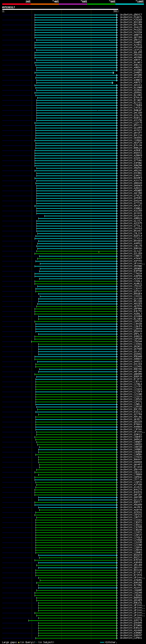The height and width of the screenshot is (644, 146).
Task: Select hit UniRef100_P43283
Action: click(x=131, y=30)
